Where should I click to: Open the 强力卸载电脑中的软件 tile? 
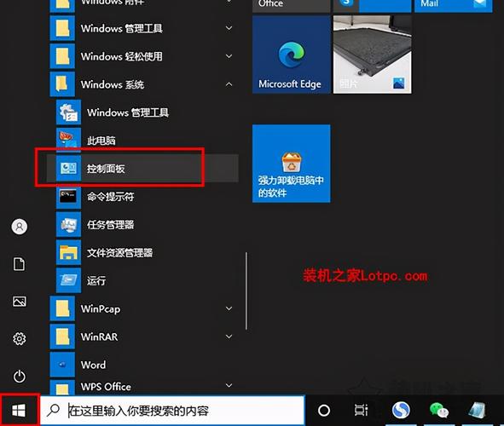point(291,164)
